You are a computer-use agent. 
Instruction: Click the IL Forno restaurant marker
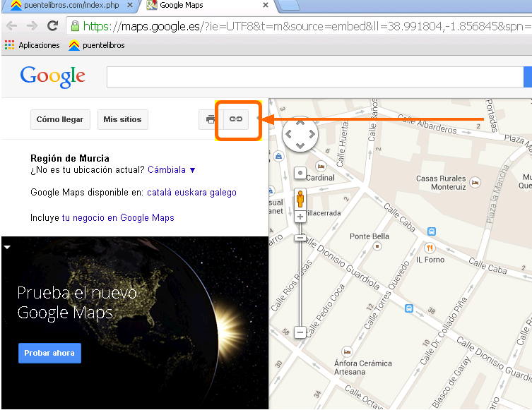click(x=430, y=248)
